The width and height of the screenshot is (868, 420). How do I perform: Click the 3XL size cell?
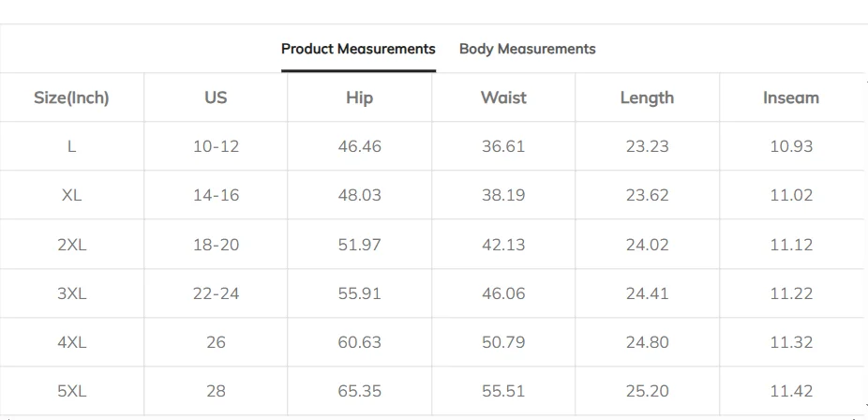click(x=71, y=293)
